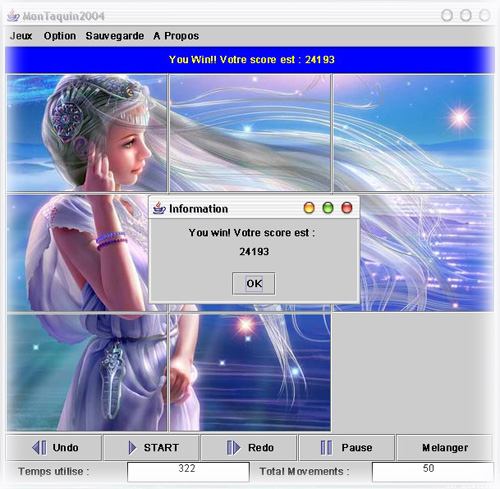Close the Information dialog with the red button
The width and height of the screenshot is (500, 489).
click(347, 208)
